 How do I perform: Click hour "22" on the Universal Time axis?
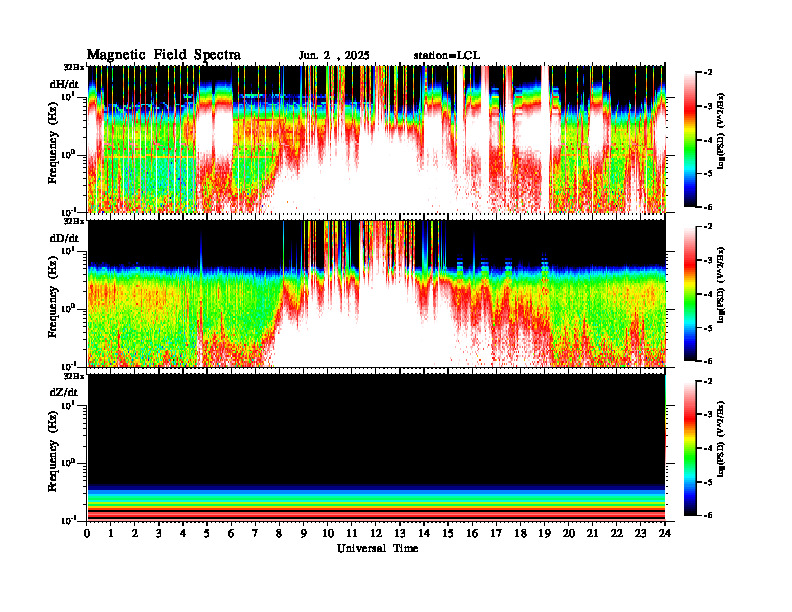pyautogui.click(x=617, y=534)
